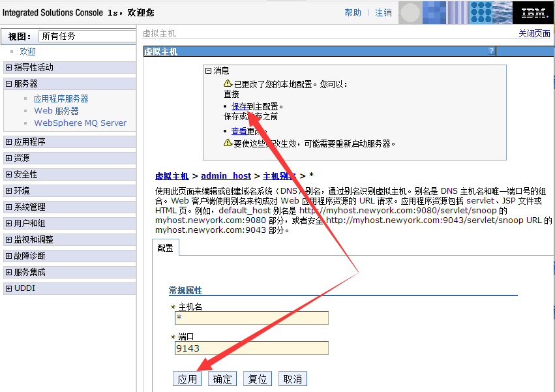Screen dimensions: 555x392
Task: Click the help question mark icon in 虚拟主机 title bar
Action: click(491, 51)
